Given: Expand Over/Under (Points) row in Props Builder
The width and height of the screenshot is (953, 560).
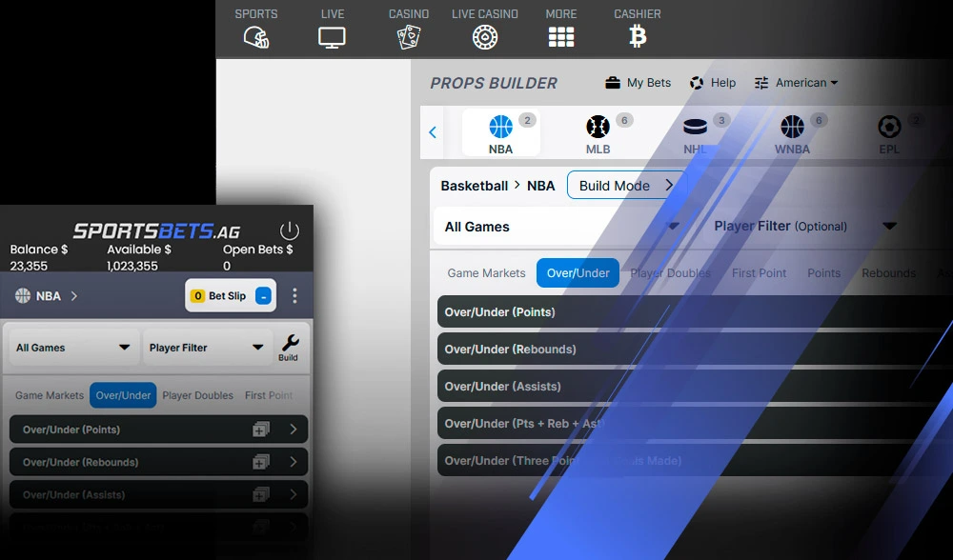Looking at the screenshot, I should 695,312.
